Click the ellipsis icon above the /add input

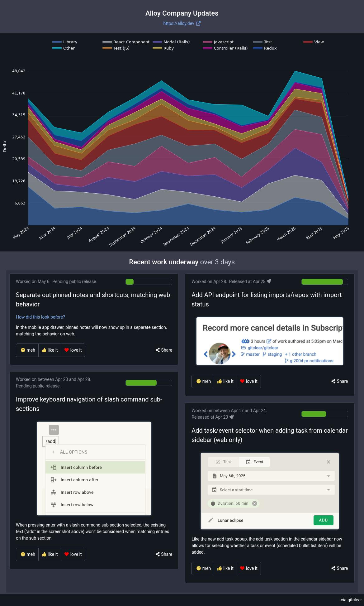pos(54,430)
